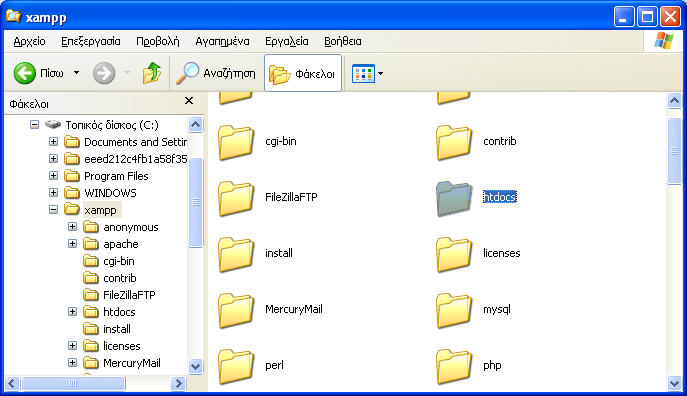Click file list scrollbar down arrow
687x396 pixels.
tap(674, 384)
